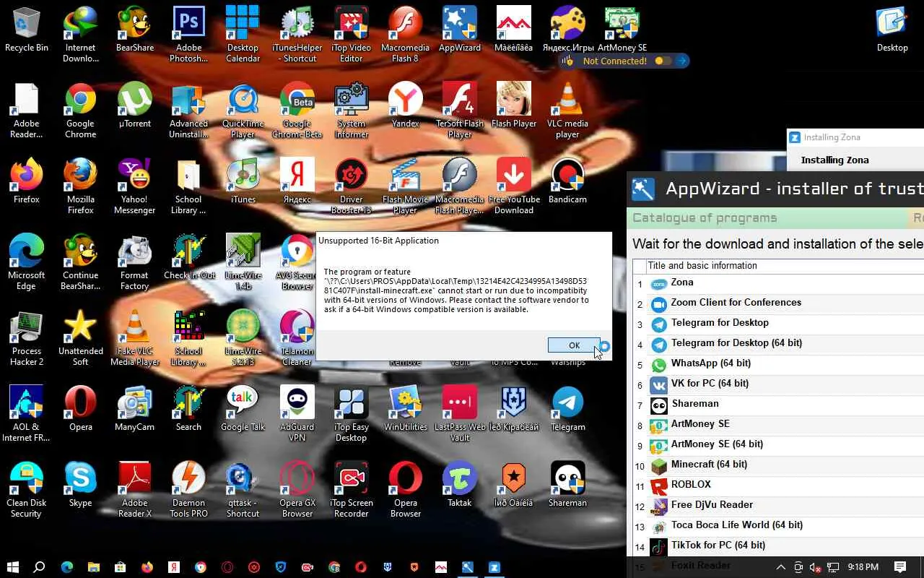Show hidden system tray icons
This screenshot has height=578, width=924.
(x=781, y=567)
